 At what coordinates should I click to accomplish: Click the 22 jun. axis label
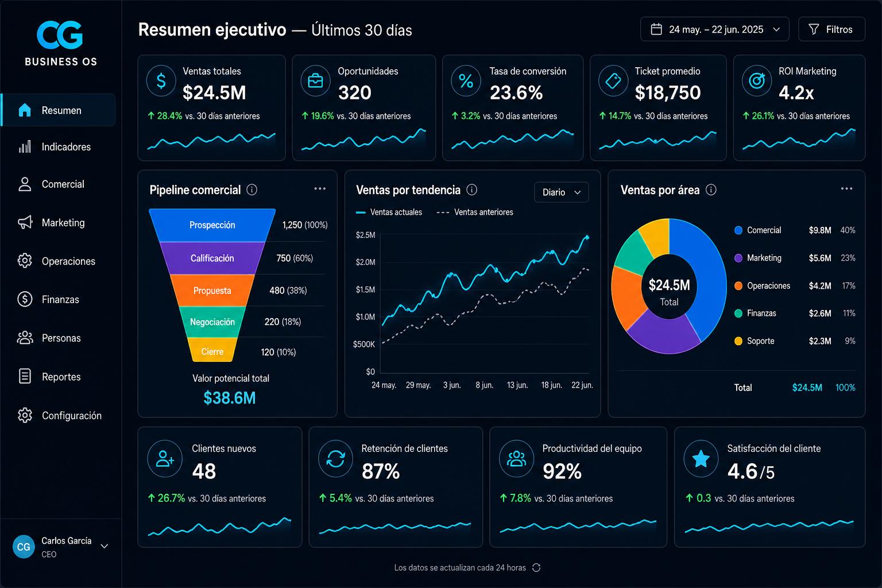tap(582, 385)
